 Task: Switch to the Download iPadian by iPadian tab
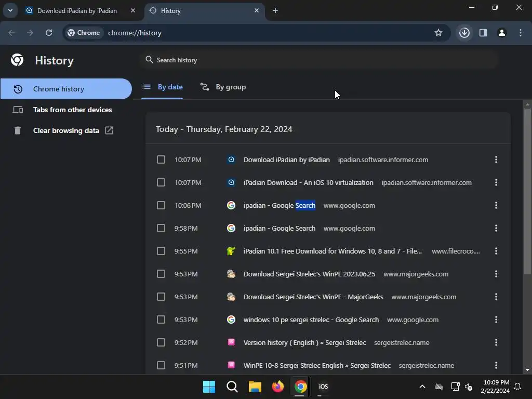[81, 10]
